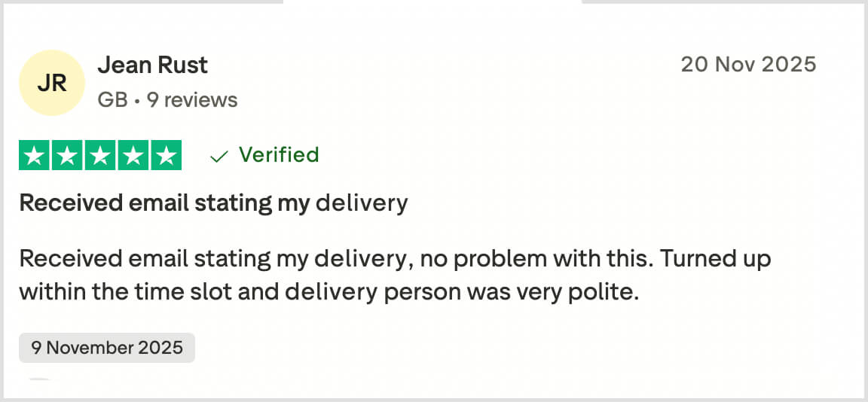Click the word 'delivery' in the review title
868x402 pixels.
pyautogui.click(x=361, y=203)
